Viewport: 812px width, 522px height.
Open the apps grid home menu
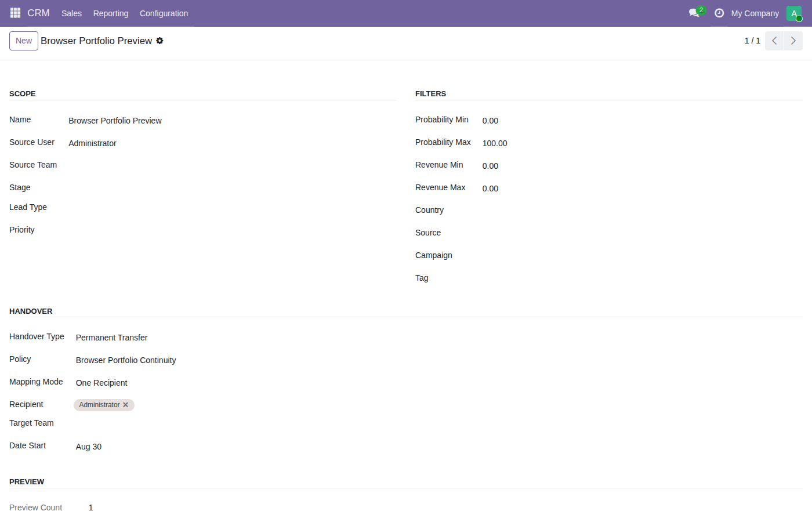pos(16,13)
